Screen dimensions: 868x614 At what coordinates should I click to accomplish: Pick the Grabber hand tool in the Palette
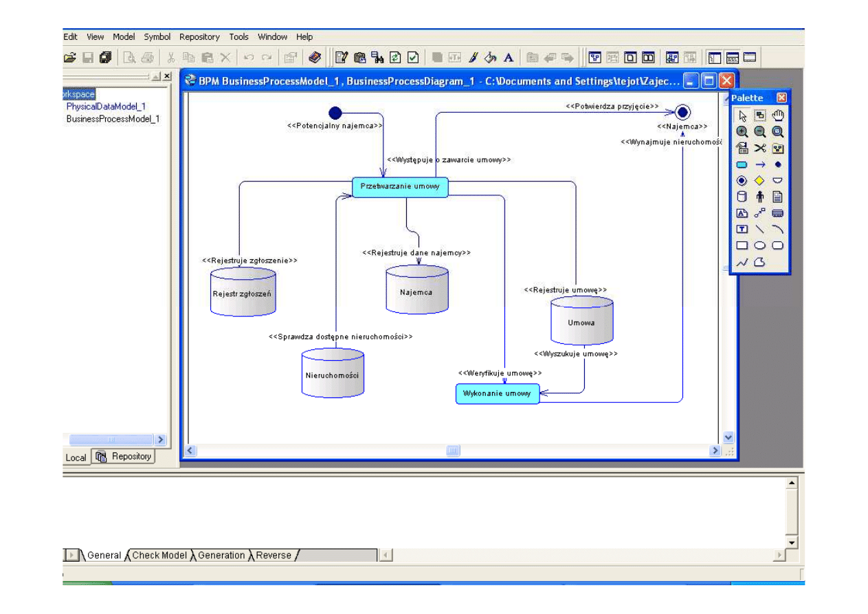[x=778, y=116]
